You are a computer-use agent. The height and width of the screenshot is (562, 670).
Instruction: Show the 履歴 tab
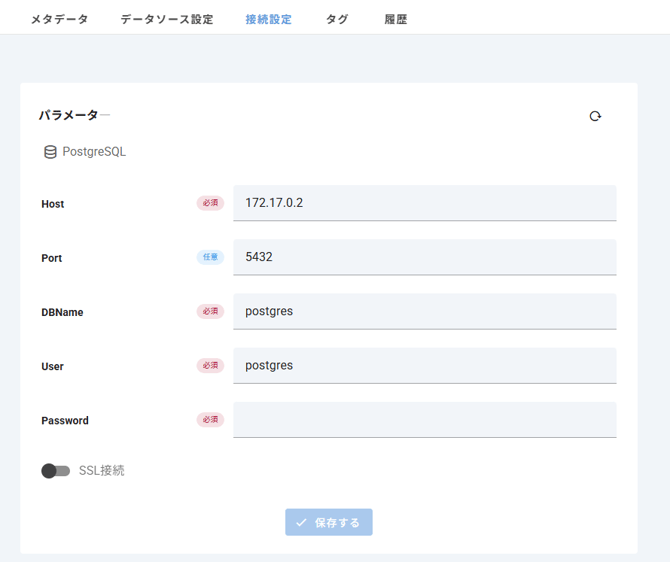point(395,19)
